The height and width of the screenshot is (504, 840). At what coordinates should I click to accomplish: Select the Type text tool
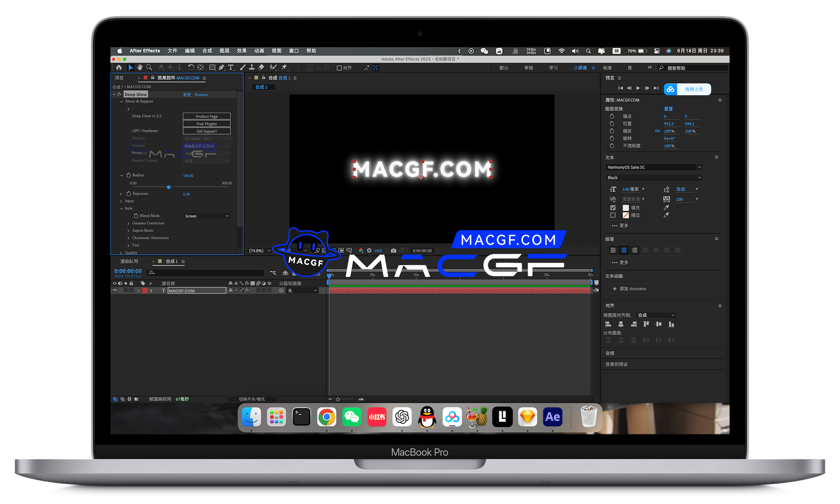coord(231,67)
